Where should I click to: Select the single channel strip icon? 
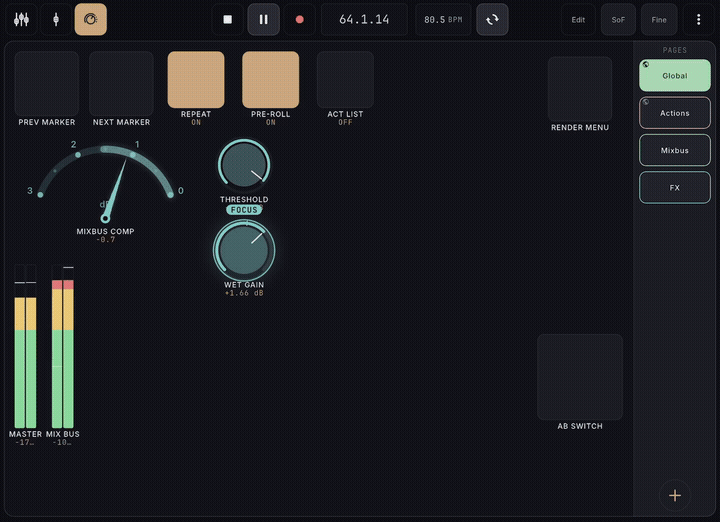(56, 19)
